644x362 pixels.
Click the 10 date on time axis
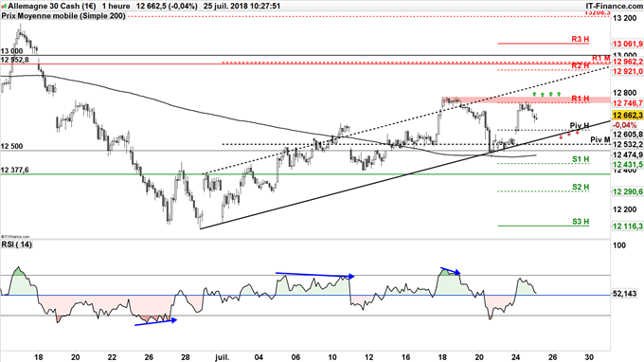click(x=332, y=357)
